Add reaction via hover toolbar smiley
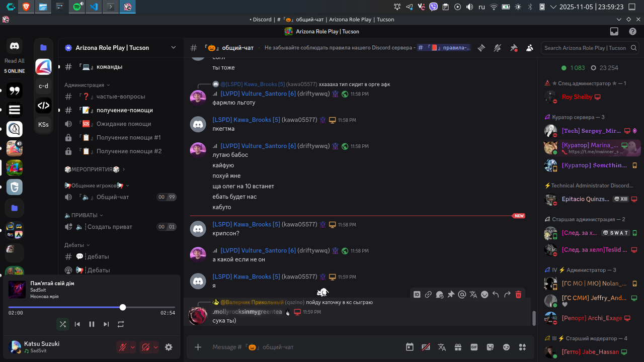 coord(485,295)
